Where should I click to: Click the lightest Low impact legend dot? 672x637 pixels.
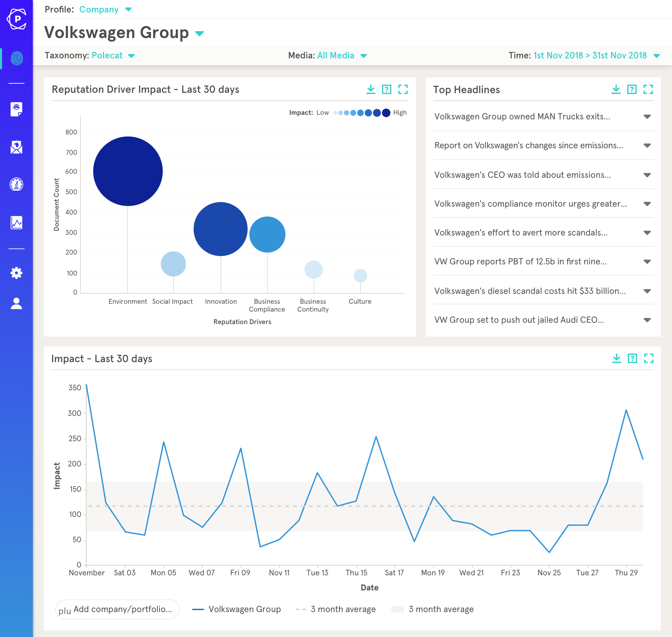click(335, 113)
